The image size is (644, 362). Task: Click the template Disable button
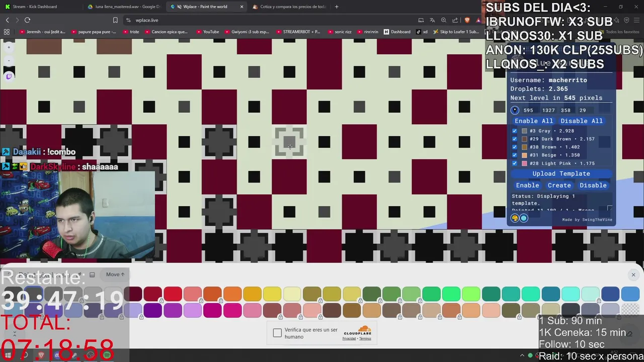(593, 186)
